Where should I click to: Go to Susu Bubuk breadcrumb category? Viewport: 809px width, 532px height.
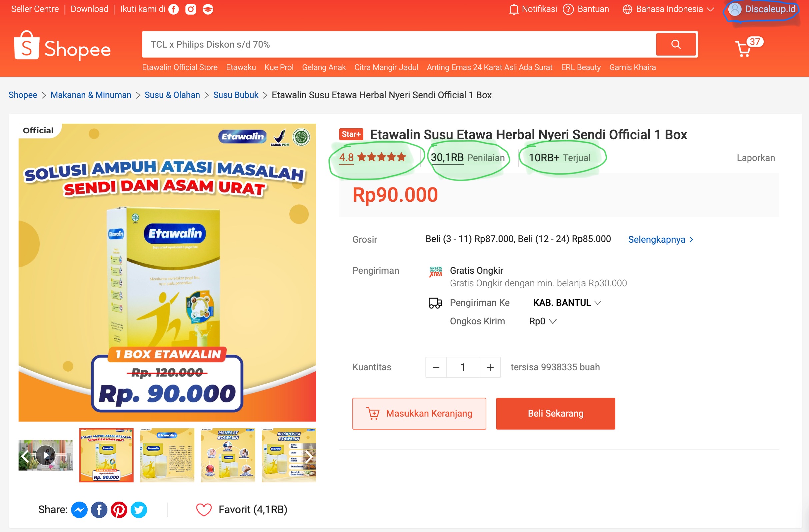pos(236,95)
